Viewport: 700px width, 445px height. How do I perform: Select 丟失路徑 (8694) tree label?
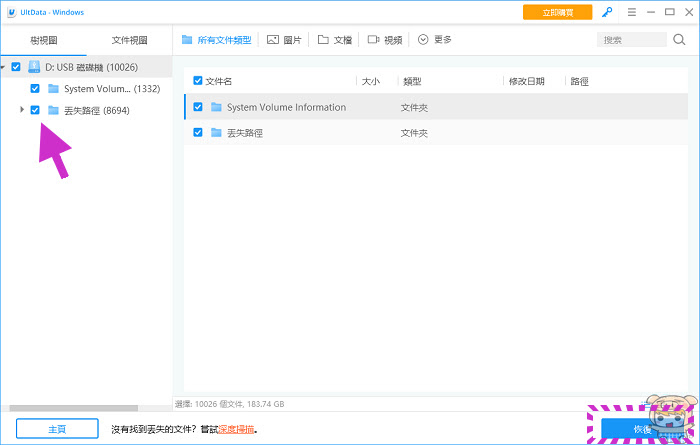coord(97,110)
